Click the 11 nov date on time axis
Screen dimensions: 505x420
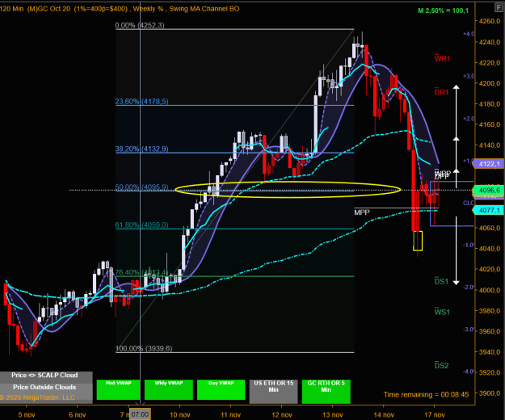tap(230, 415)
